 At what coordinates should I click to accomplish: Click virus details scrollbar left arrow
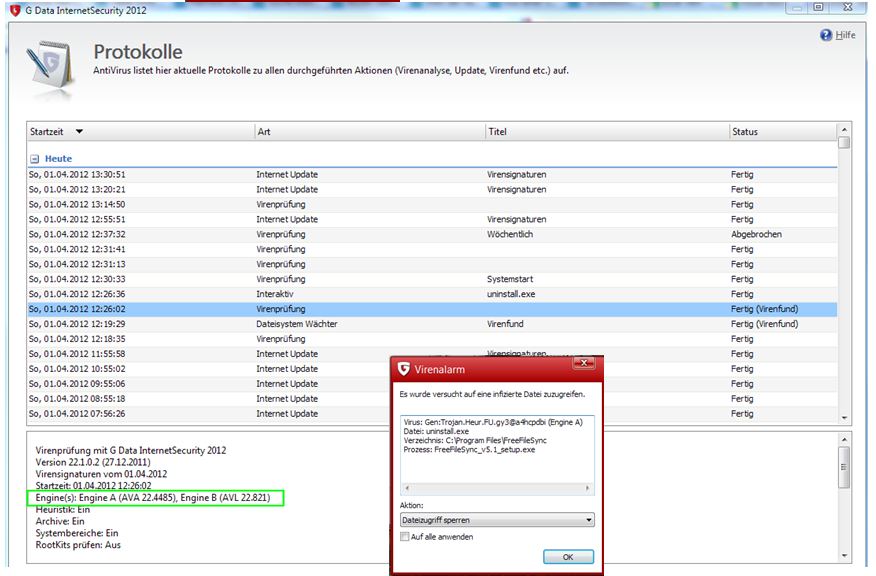[407, 489]
